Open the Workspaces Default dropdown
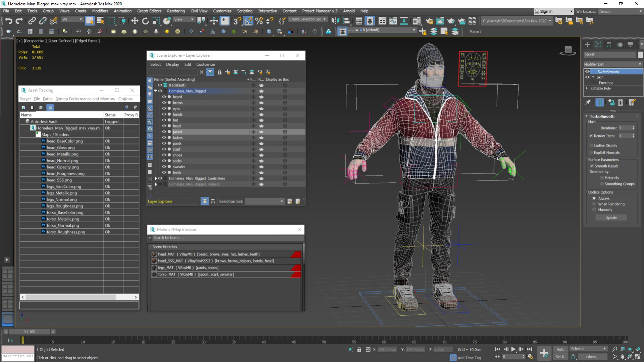This screenshot has height=362, width=644. (x=620, y=11)
